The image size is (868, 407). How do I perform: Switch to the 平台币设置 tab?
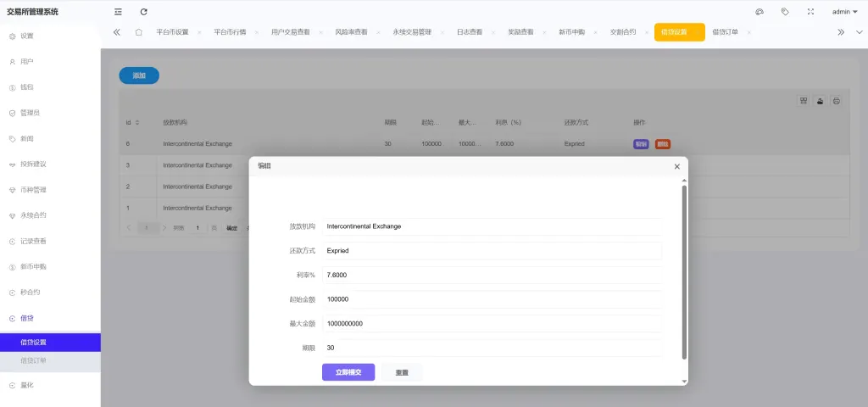click(172, 32)
